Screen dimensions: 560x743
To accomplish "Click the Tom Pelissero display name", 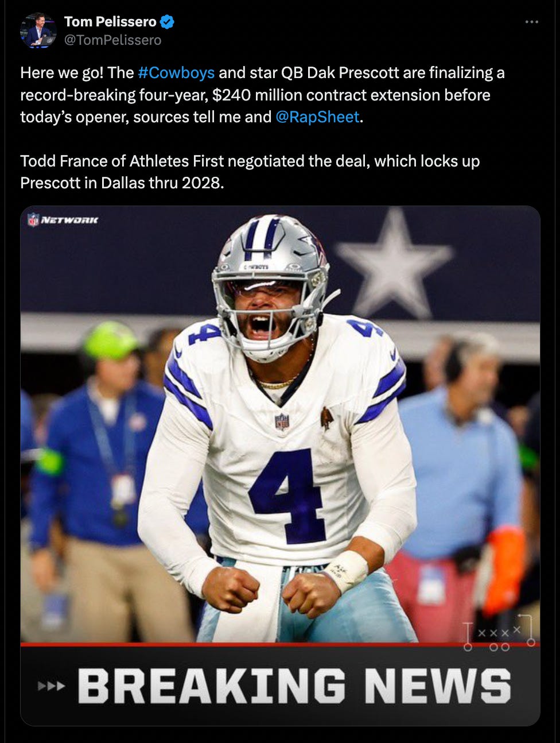I will pos(110,22).
